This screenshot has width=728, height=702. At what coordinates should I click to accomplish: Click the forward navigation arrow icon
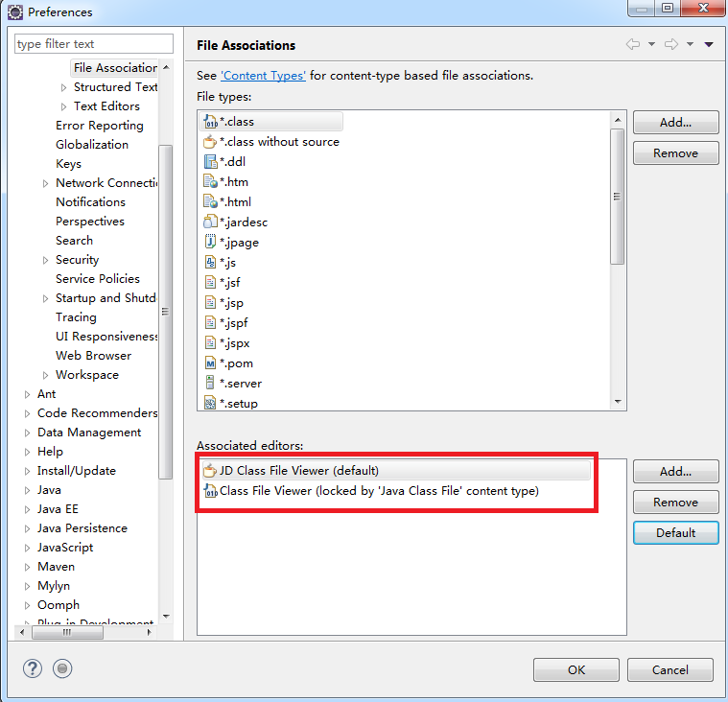pyautogui.click(x=671, y=44)
